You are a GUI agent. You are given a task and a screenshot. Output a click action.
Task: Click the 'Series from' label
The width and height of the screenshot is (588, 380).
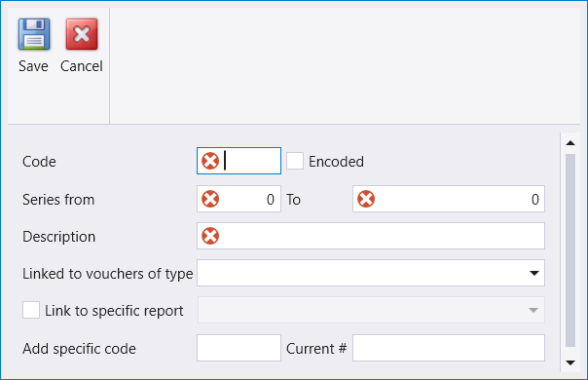(x=58, y=200)
